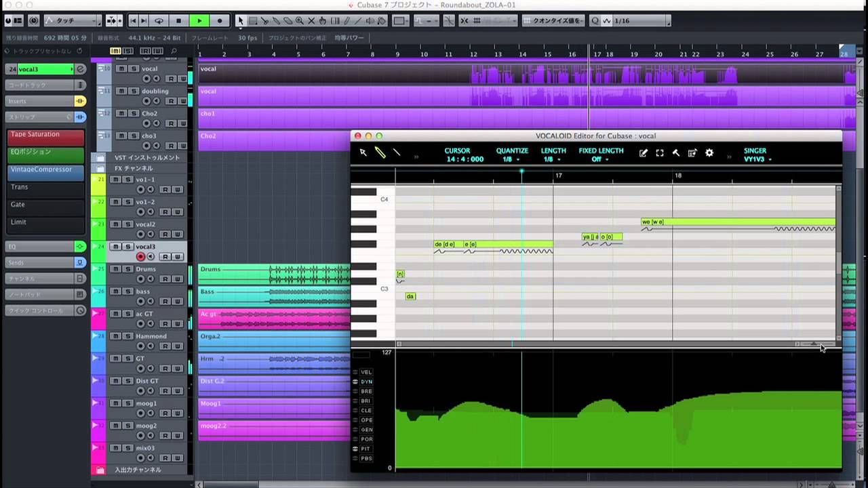868x488 pixels.
Task: Open the FIXED LENGTH Off dropdown
Action: [599, 160]
